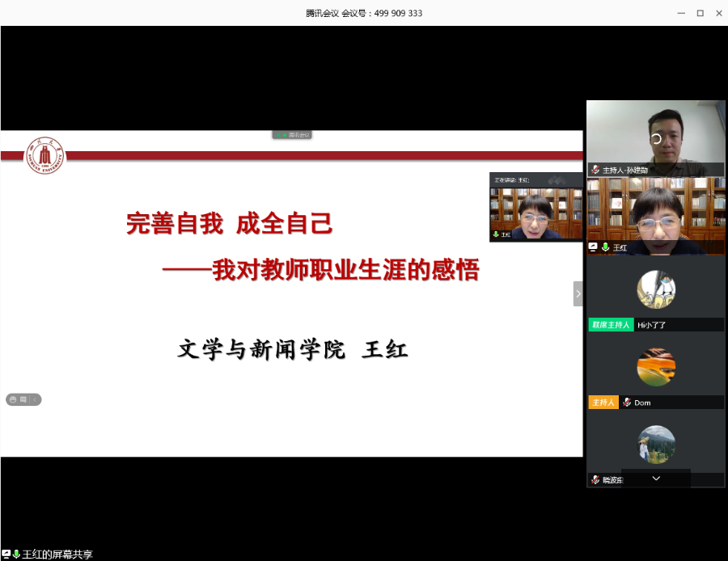The image size is (728, 561).
Task: Click the Hi小了了 name label
Action: pos(651,325)
